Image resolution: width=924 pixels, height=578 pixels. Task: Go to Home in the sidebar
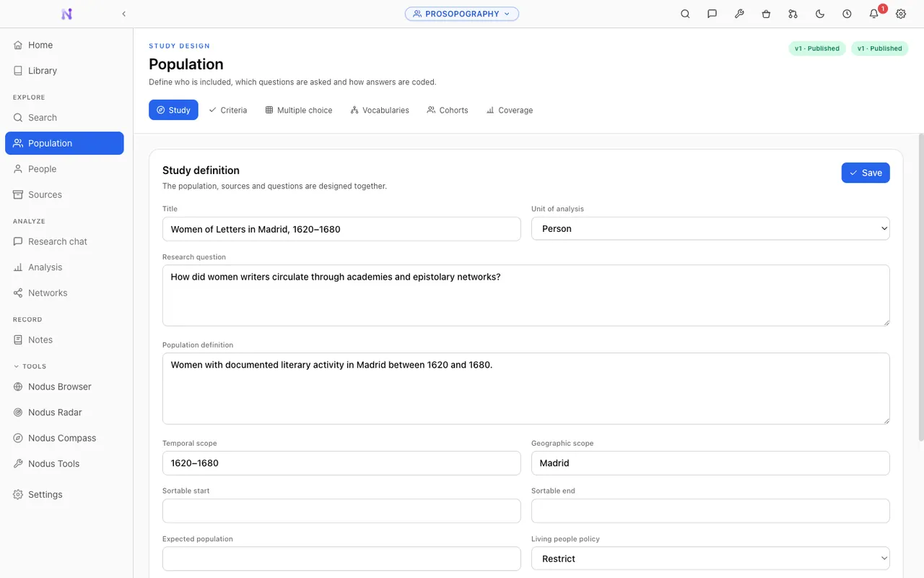[64, 45]
